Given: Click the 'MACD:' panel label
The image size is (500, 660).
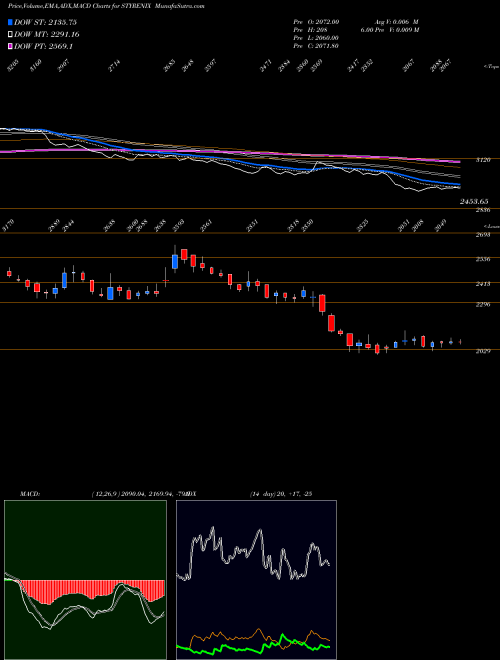Looking at the screenshot, I should tap(30, 493).
